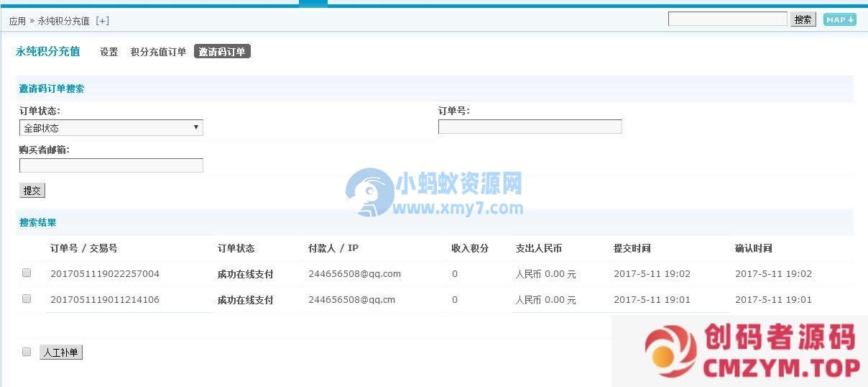Check the box for order 2017051119022257004
Viewport: 868px width, 387px height.
click(27, 273)
